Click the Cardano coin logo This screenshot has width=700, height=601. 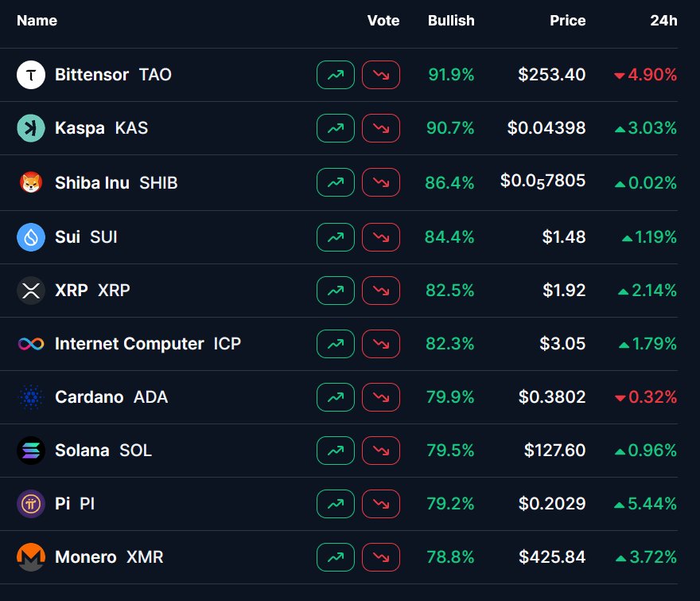click(x=31, y=397)
